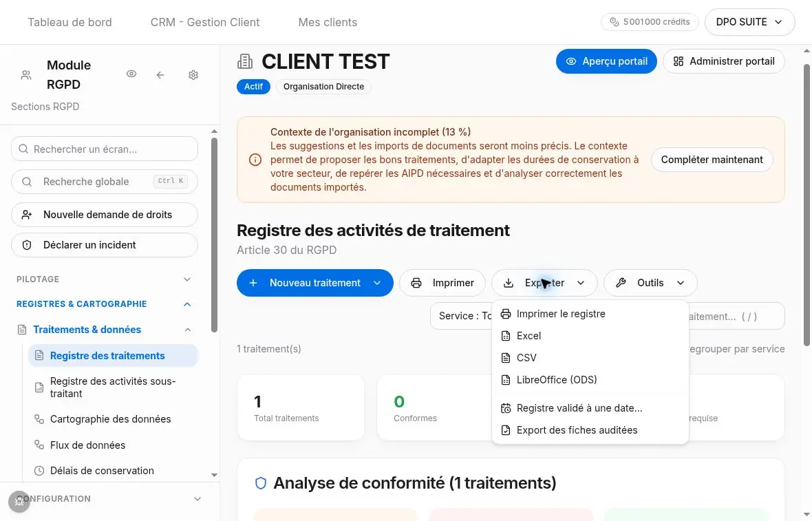Viewport: 812px width, 521px height.
Task: Click the info icon in the context warning
Action: pos(255,160)
